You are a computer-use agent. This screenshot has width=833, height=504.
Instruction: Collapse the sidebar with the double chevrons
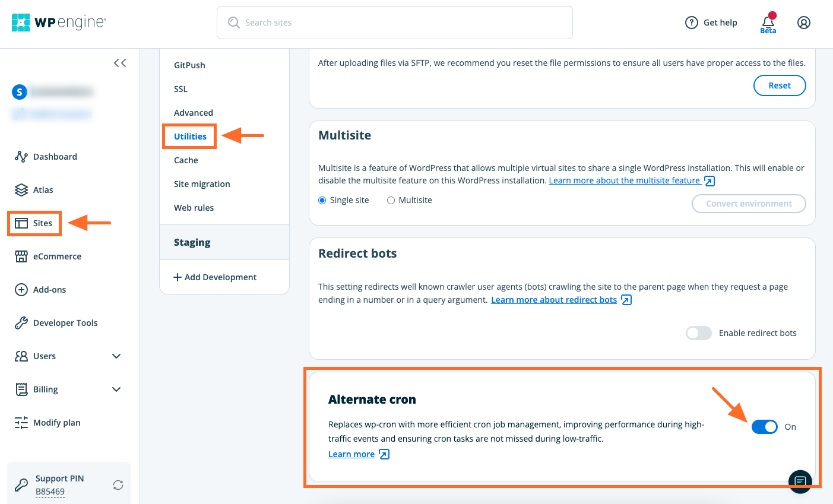pos(120,62)
